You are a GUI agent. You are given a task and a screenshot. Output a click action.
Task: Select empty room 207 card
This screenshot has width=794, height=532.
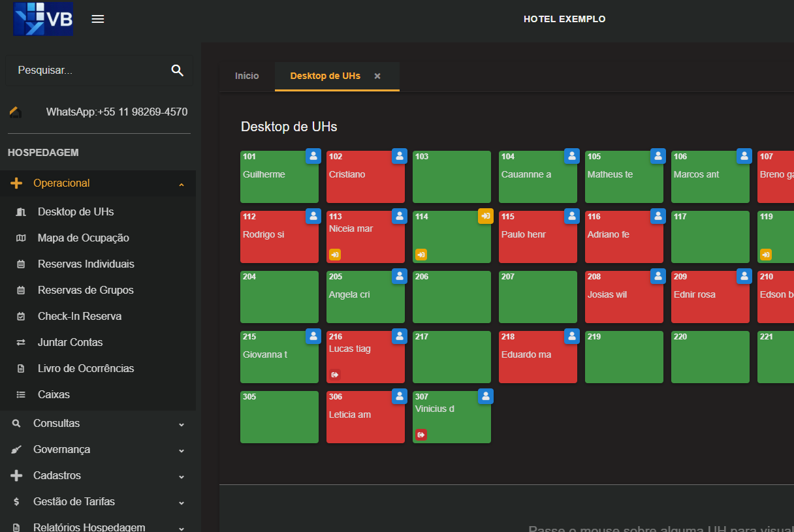coord(538,297)
